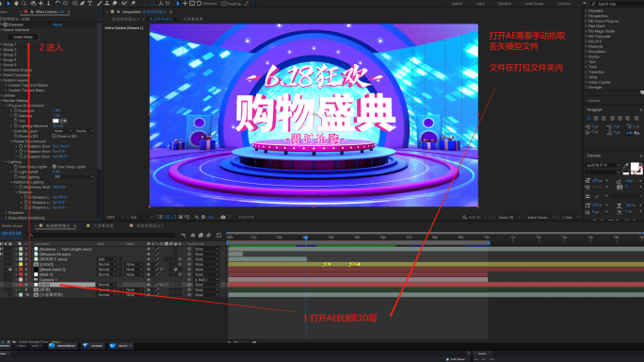
Task: Open the Full resolution dropdown
Action: click(141, 217)
